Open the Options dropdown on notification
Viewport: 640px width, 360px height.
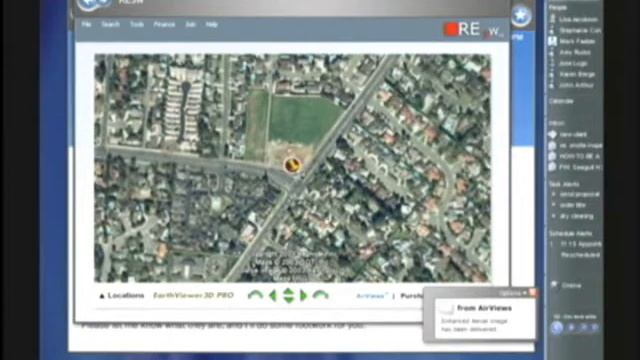tap(513, 293)
